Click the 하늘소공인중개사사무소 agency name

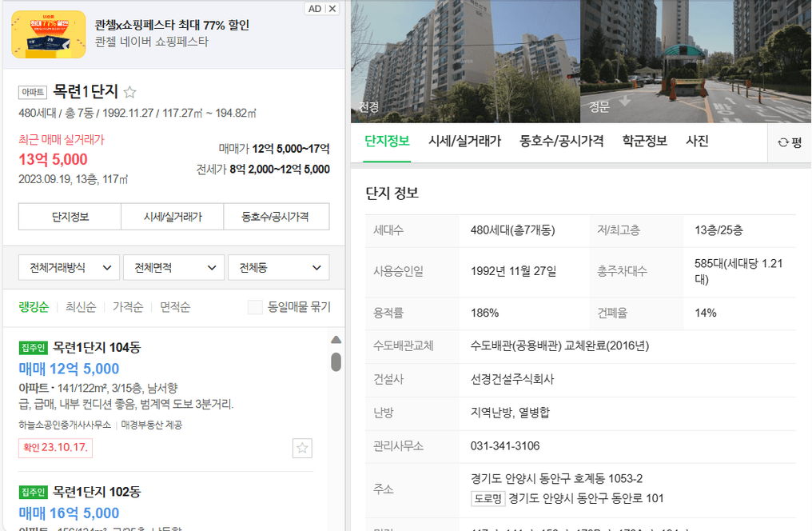65,425
